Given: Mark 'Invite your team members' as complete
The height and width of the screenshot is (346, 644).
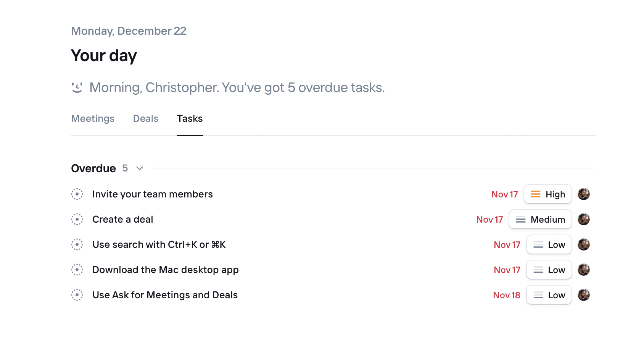Looking at the screenshot, I should pyautogui.click(x=77, y=194).
